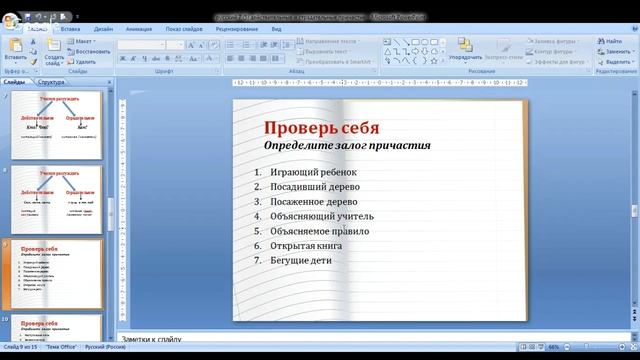Screen dimensions: 640x360
Task: Toggle italic К formatting
Action: 133,59
